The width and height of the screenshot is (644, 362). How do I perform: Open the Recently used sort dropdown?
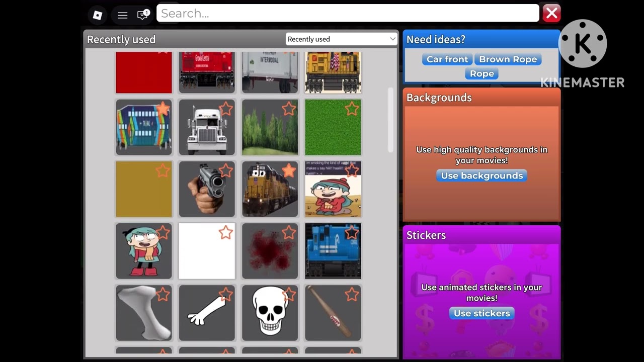coord(341,39)
